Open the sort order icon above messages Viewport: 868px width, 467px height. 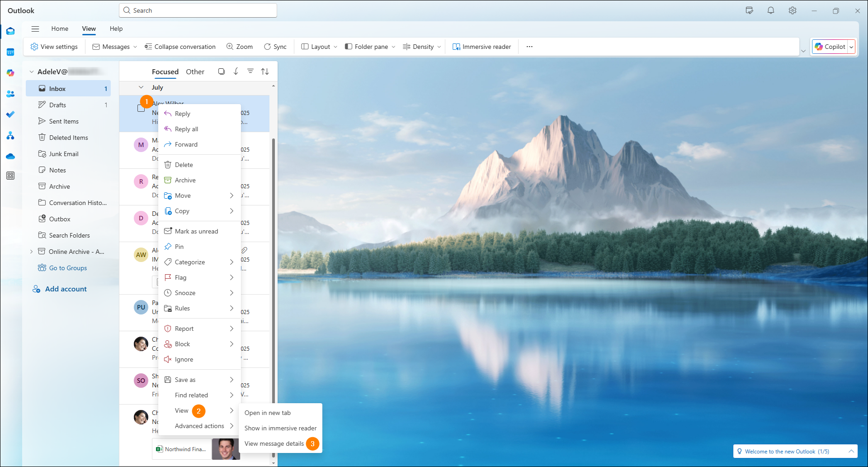pyautogui.click(x=265, y=71)
